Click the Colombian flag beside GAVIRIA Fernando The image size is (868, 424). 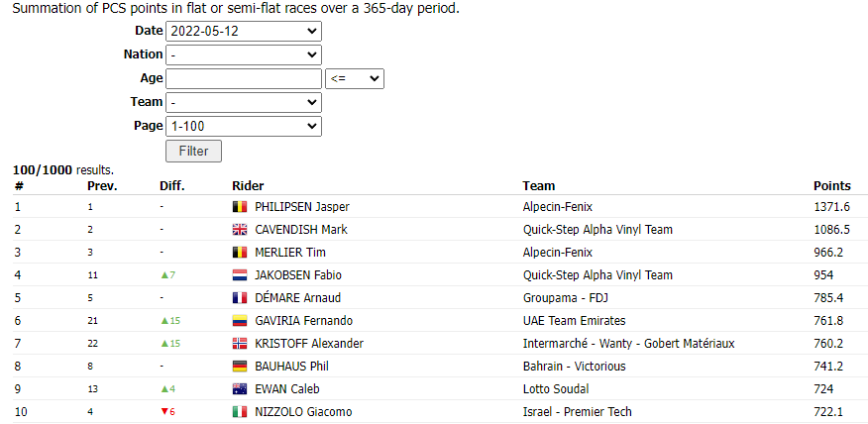tap(239, 321)
